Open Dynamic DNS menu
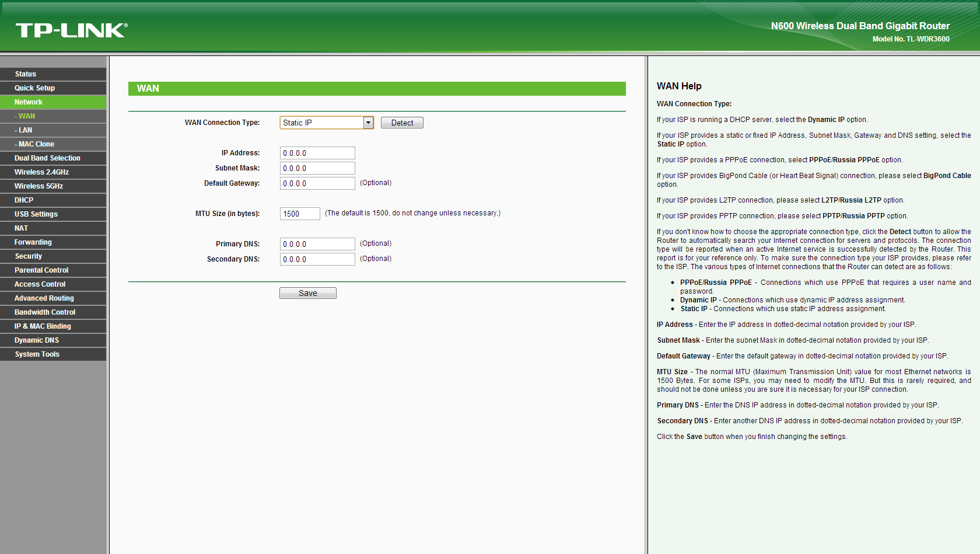 click(x=53, y=340)
